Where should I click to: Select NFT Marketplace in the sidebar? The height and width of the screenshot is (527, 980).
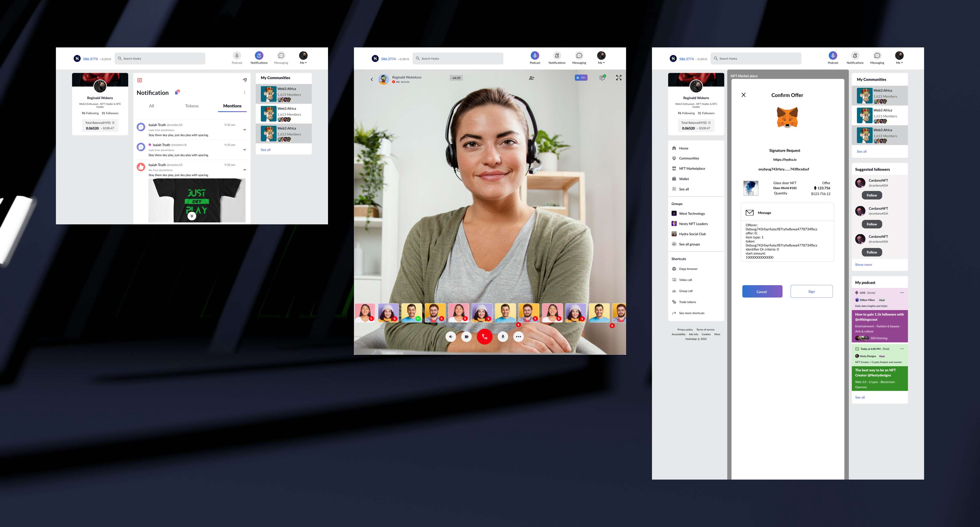pos(692,168)
